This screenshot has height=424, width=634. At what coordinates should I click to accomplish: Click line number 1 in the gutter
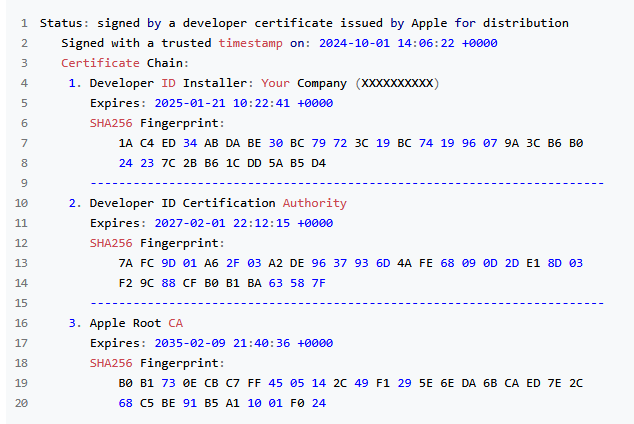click(25, 23)
